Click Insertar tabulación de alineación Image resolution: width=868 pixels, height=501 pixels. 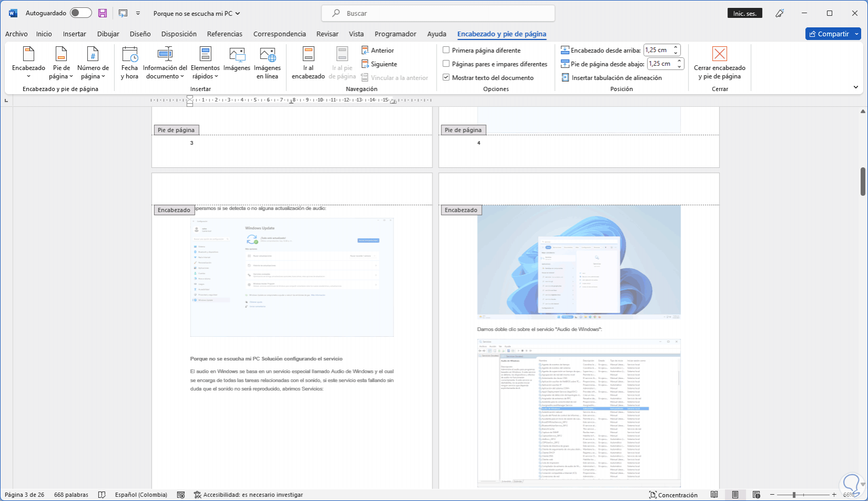[x=611, y=78]
